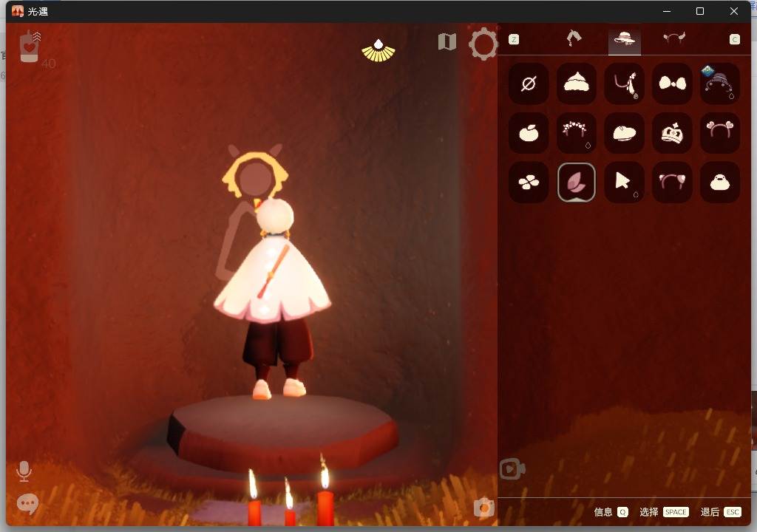The height and width of the screenshot is (532, 757).
Task: Switch to the horn headpiece category tab
Action: (x=674, y=38)
